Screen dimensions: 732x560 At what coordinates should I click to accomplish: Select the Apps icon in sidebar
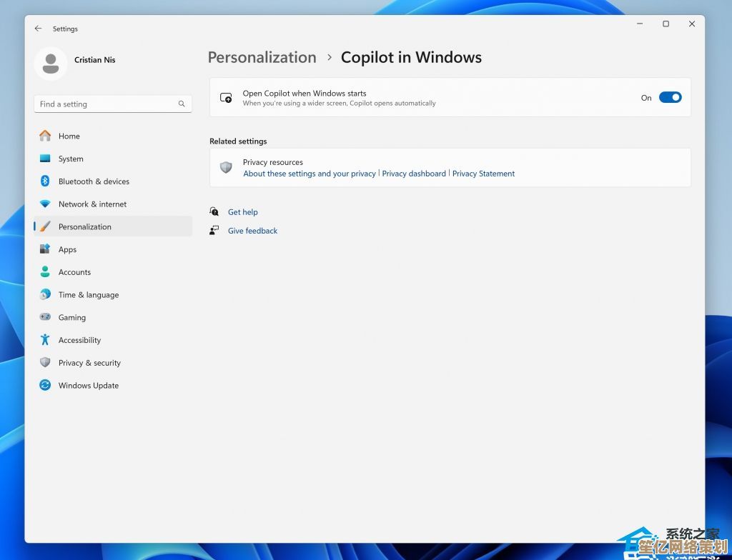click(45, 249)
